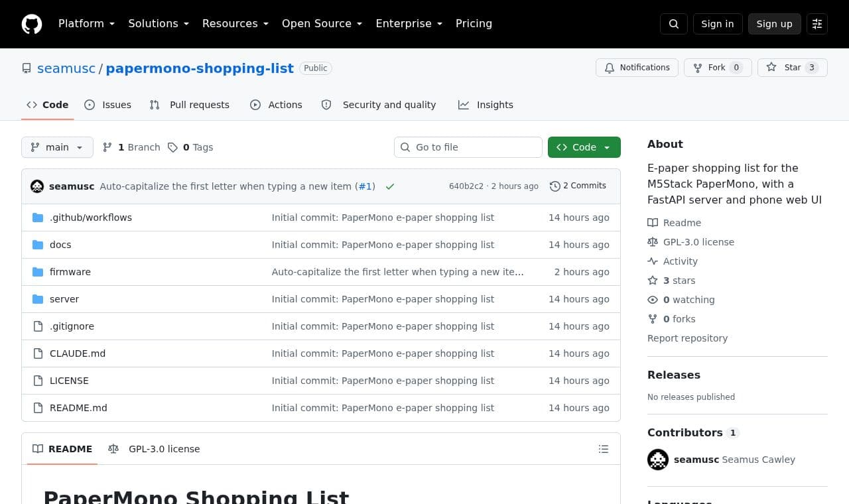Open the LICENSE file
The width and height of the screenshot is (849, 504).
point(69,381)
